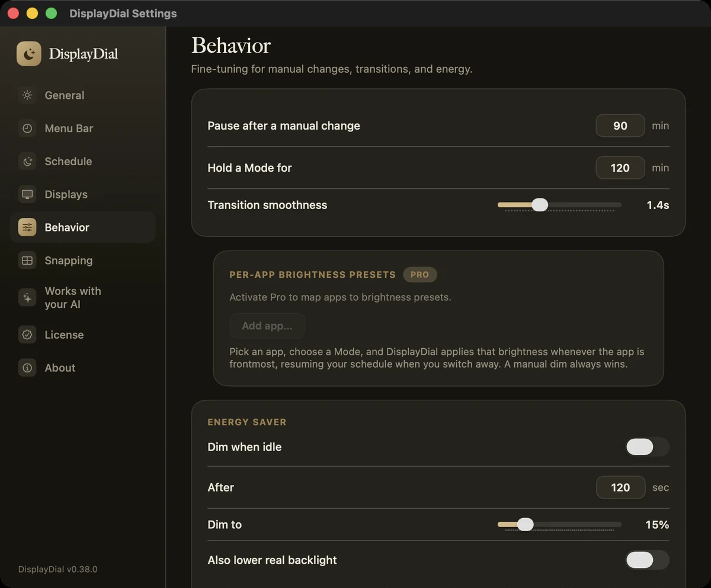The height and width of the screenshot is (588, 711).
Task: Click the Dim to percentage slider
Action: click(x=559, y=525)
